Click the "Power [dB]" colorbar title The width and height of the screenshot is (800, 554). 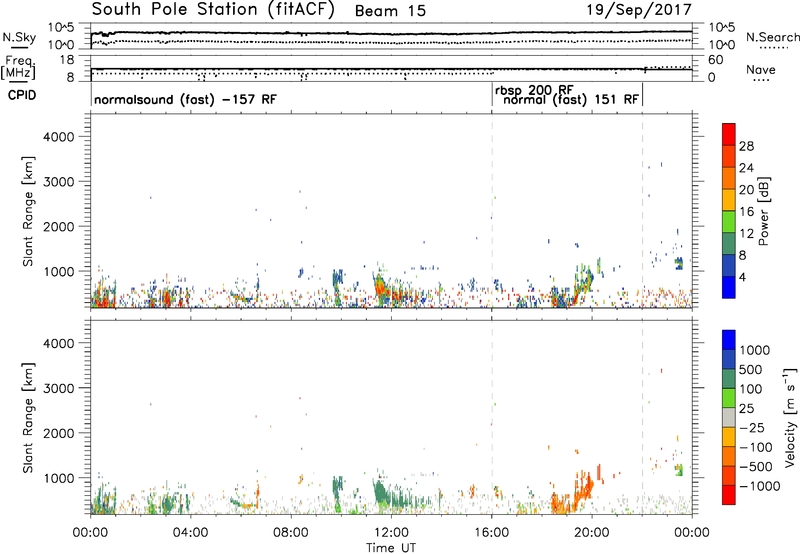(763, 211)
